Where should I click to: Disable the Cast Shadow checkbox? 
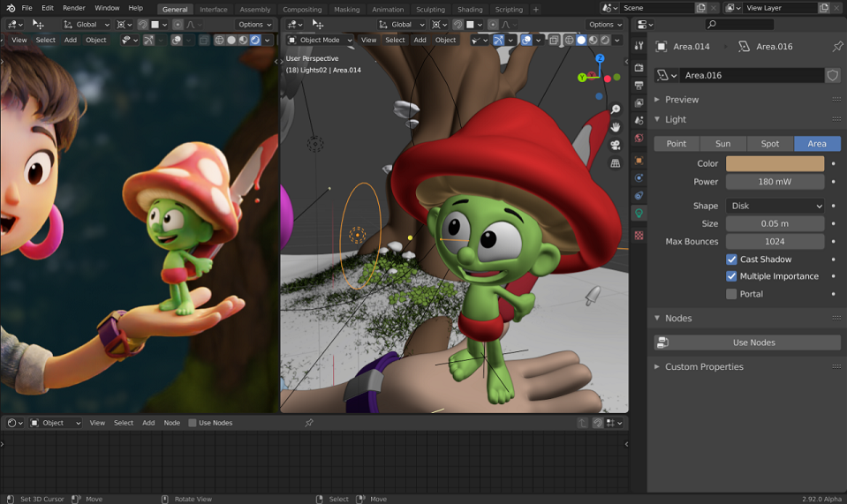pos(731,260)
